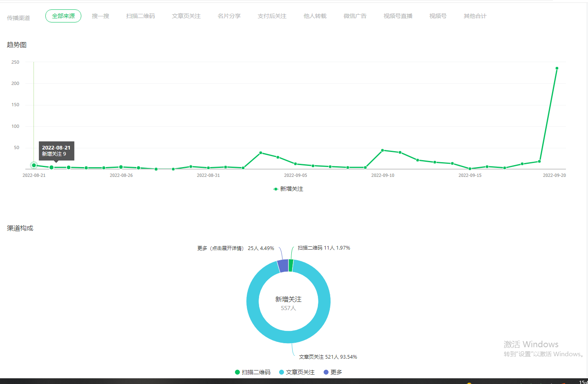This screenshot has height=384, width=588.
Task: Click the peak data point on 2022-09-20
Action: 557,68
